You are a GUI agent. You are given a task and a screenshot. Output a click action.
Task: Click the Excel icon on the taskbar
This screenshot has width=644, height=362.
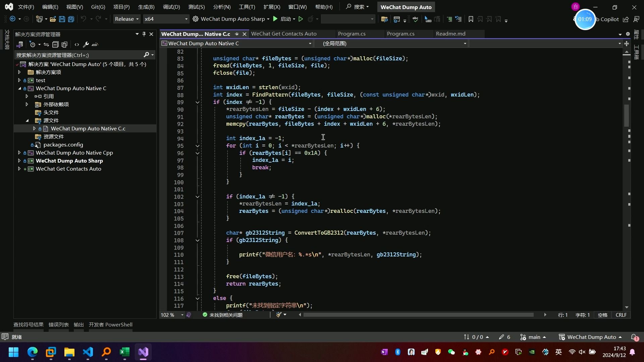(124, 352)
